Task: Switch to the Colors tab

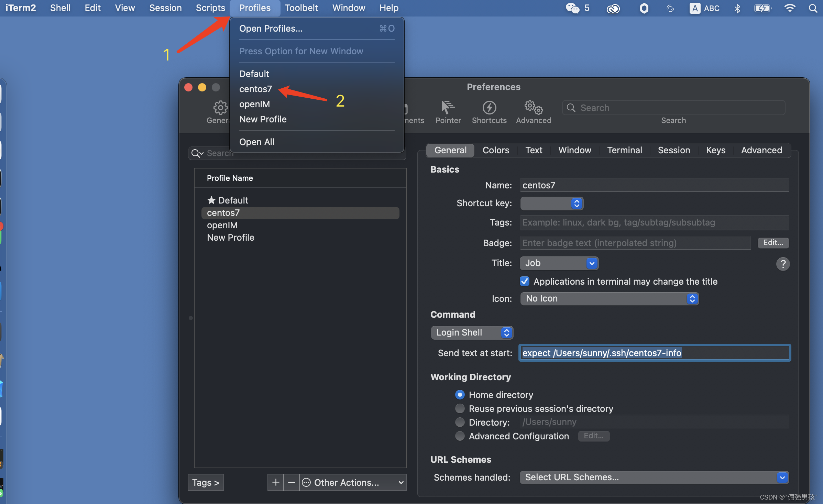Action: (x=495, y=150)
